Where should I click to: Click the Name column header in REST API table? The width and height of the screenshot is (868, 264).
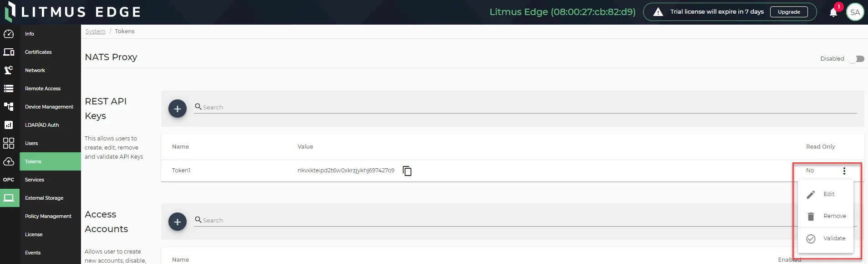coord(180,147)
